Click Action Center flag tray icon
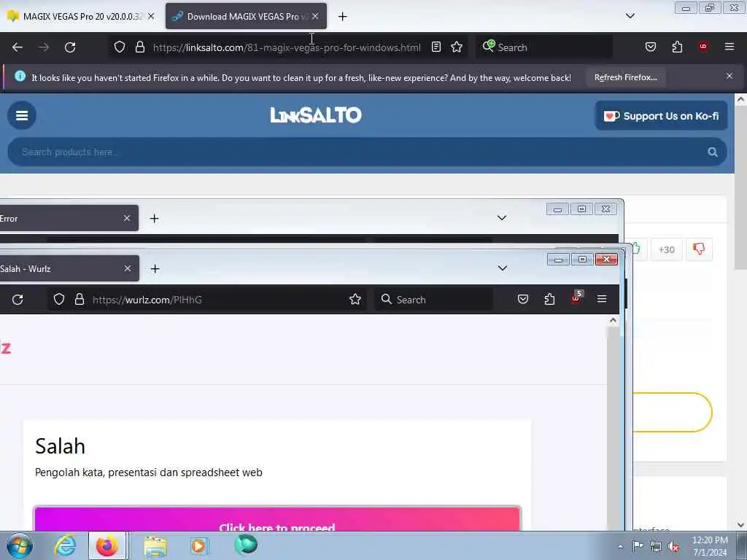 point(638,546)
